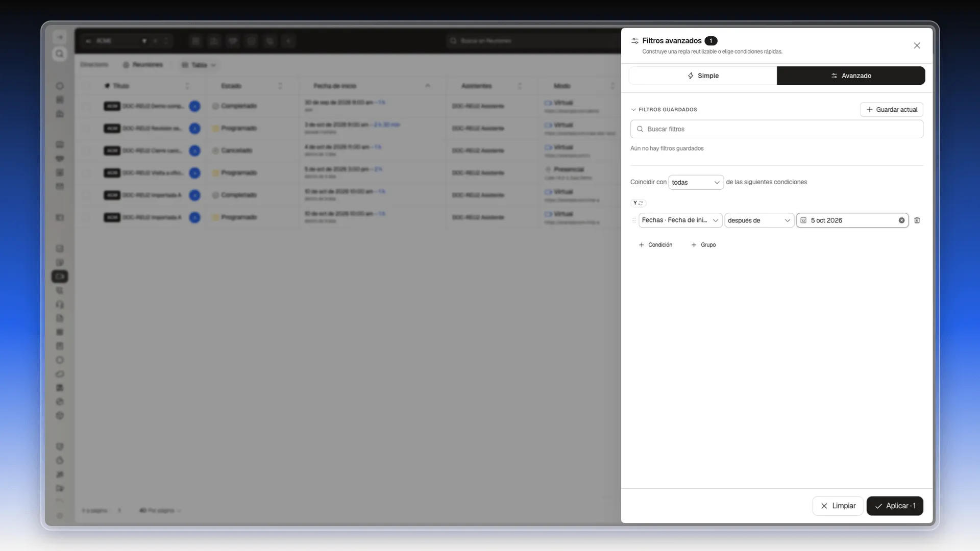Switch to the Avanzado filter tab

click(851, 76)
